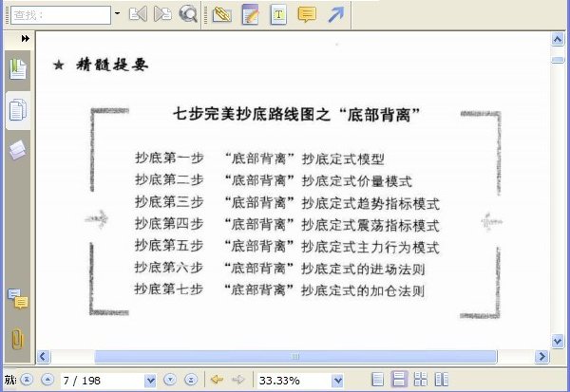Click the vertical scrollbar up arrow

[558, 39]
